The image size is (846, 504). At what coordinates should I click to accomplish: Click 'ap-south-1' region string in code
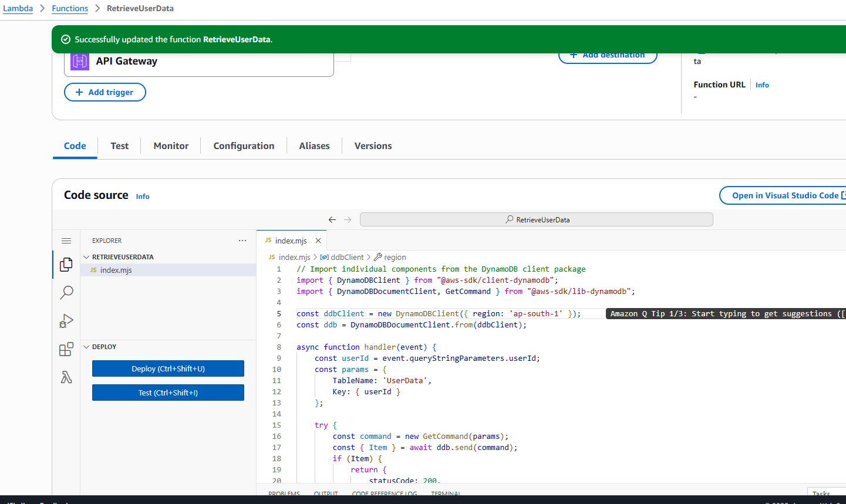point(536,313)
